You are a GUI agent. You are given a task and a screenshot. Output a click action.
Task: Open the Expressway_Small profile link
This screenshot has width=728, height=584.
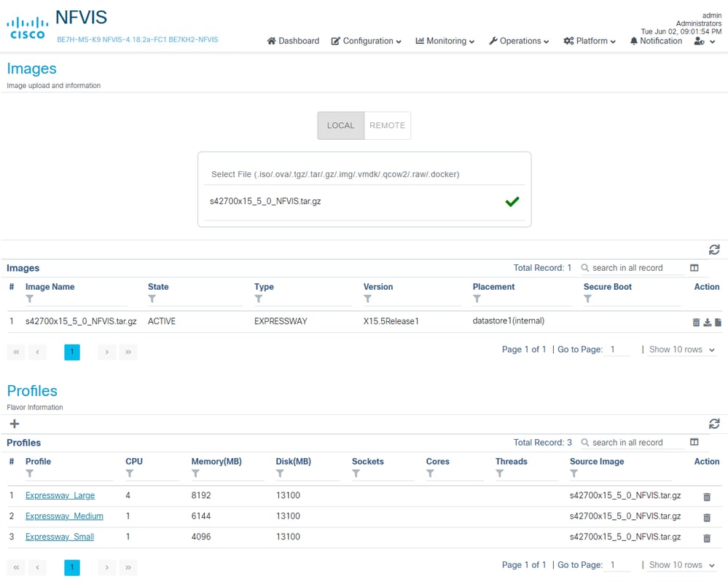click(x=60, y=537)
